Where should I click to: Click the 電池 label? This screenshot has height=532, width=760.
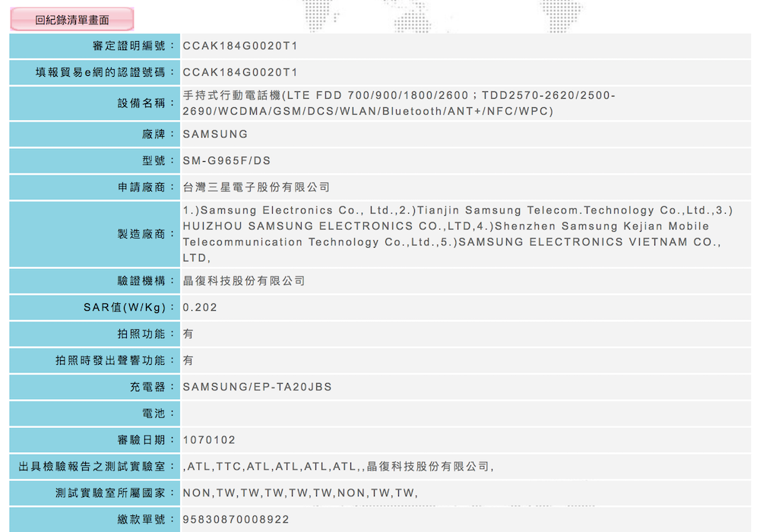pos(158,413)
